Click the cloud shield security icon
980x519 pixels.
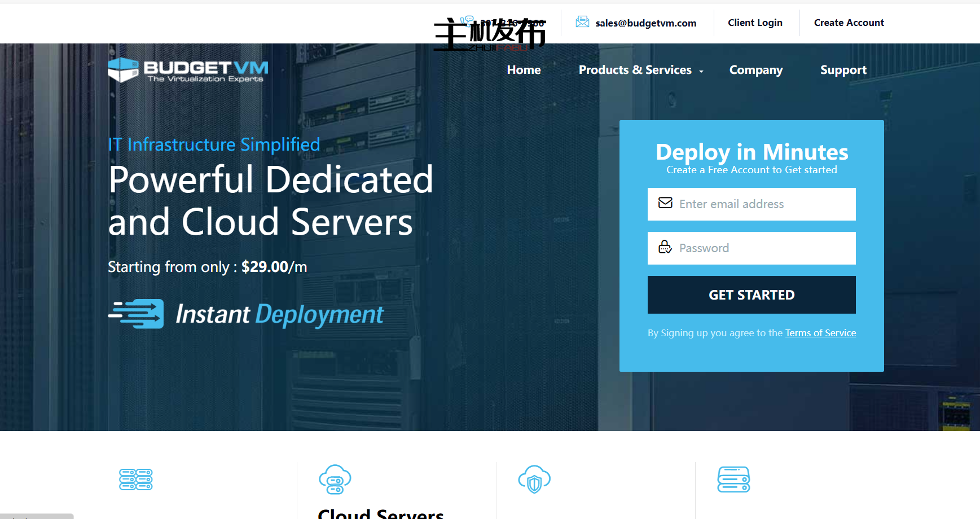534,480
